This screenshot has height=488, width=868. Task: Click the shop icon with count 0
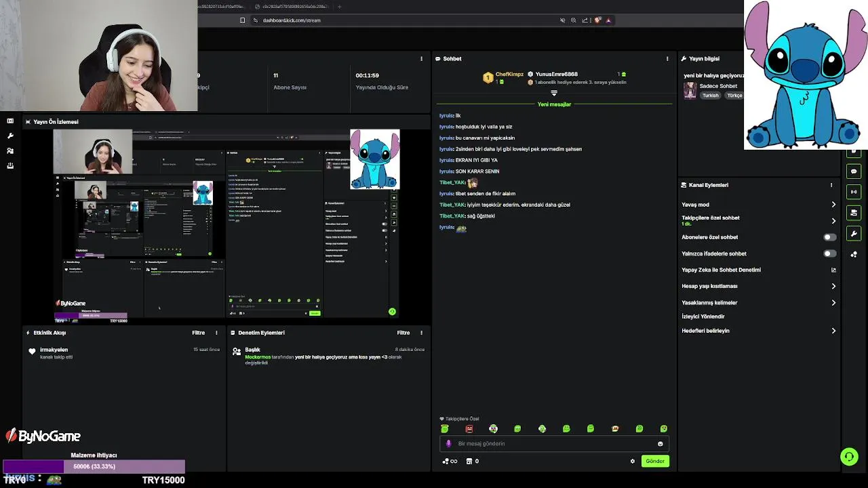pos(473,461)
